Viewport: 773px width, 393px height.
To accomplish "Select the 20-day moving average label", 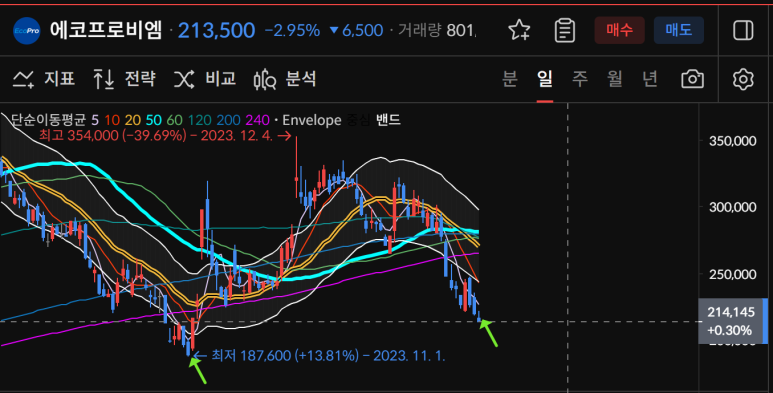I will (133, 120).
